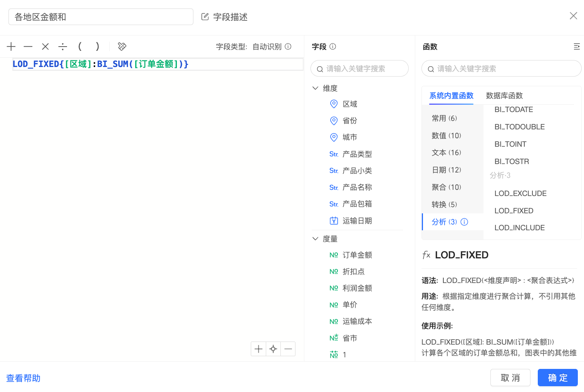Click the collapse icon in 函数 panel header
The width and height of the screenshot is (584, 392).
click(577, 47)
